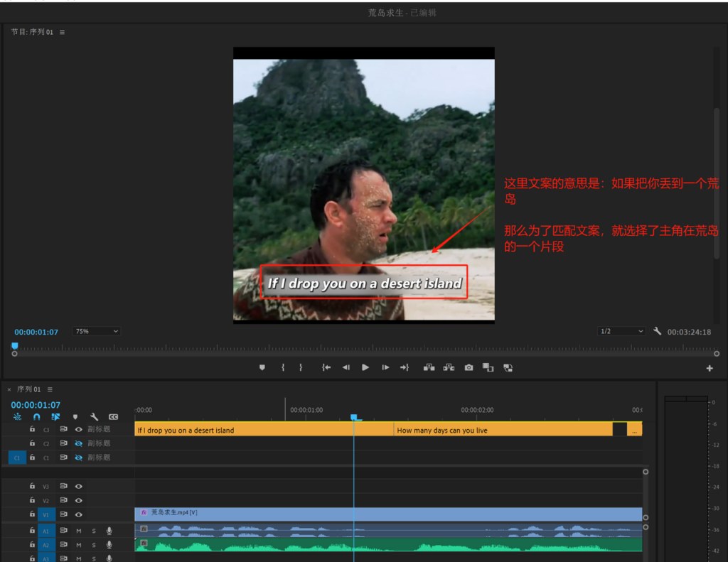Click the Lift button

click(429, 367)
